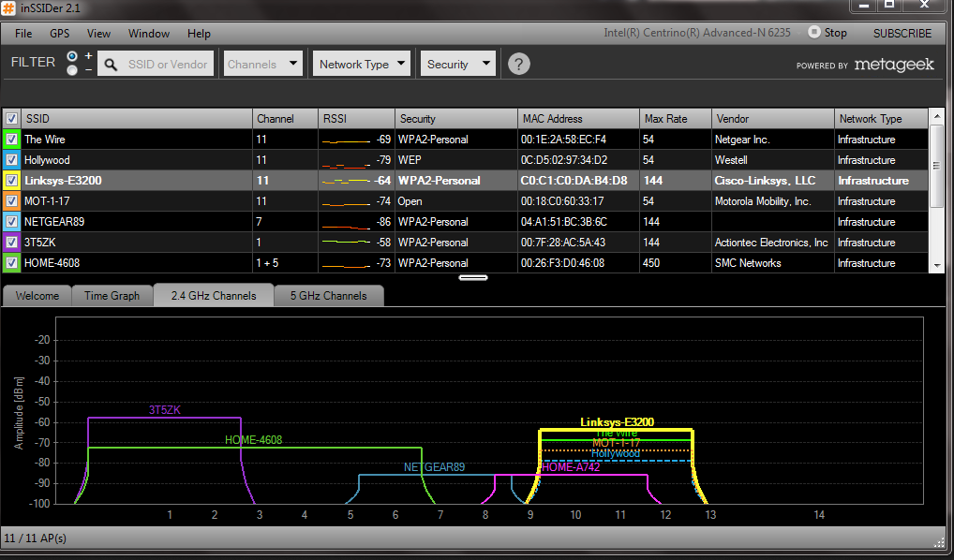This screenshot has height=560, width=954.
Task: Toggle the select-all checkbox in table header
Action: click(11, 119)
